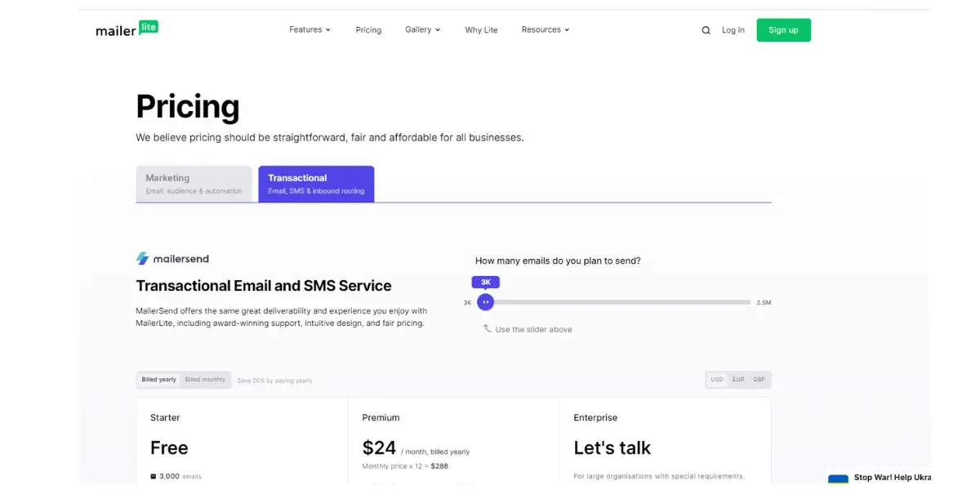Select USD currency
The height and width of the screenshot is (490, 980).
tap(717, 380)
